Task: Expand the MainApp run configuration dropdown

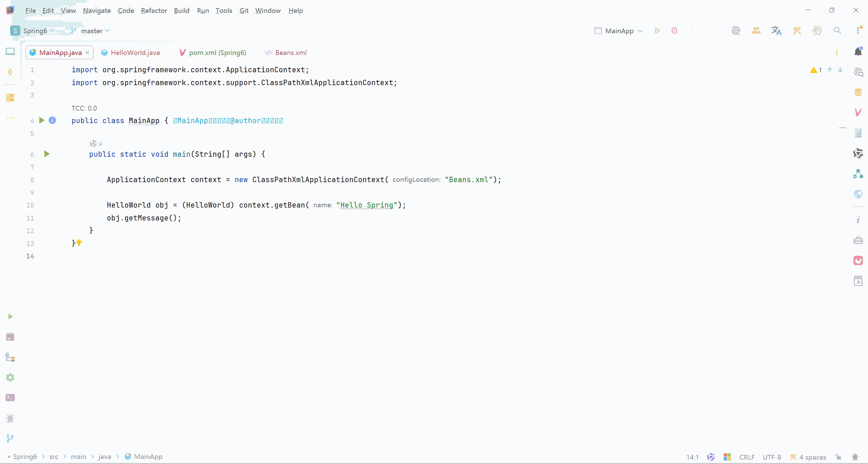Action: tap(619, 31)
